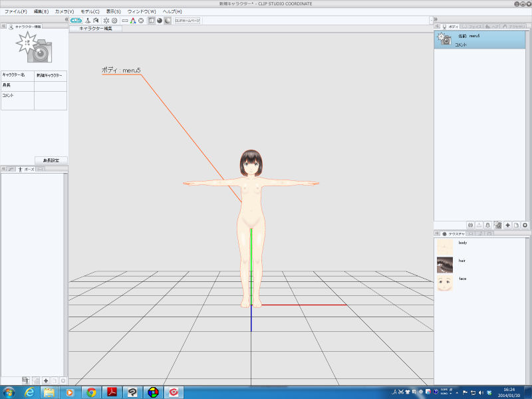Toggle the outlined square display mode button
The image size is (532, 399).
[152, 21]
